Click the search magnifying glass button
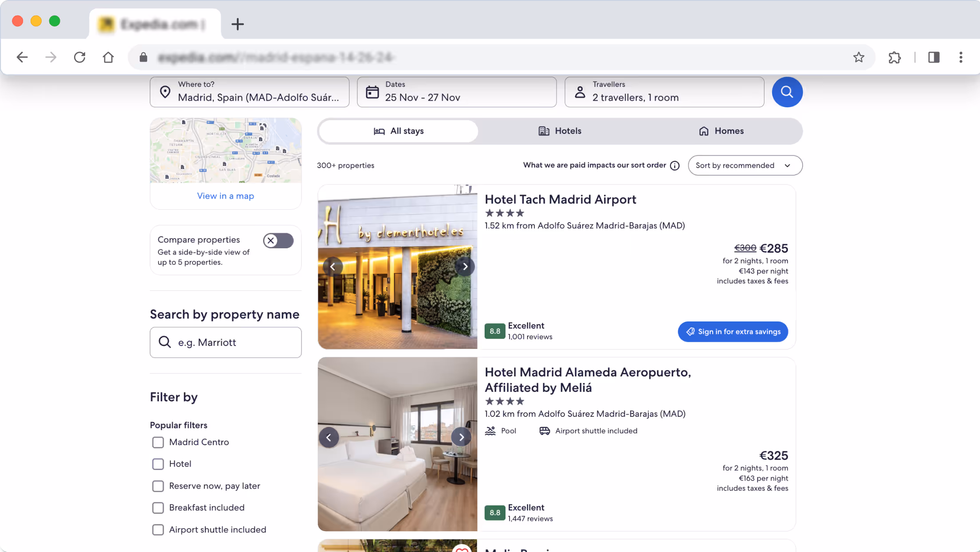 click(x=787, y=92)
